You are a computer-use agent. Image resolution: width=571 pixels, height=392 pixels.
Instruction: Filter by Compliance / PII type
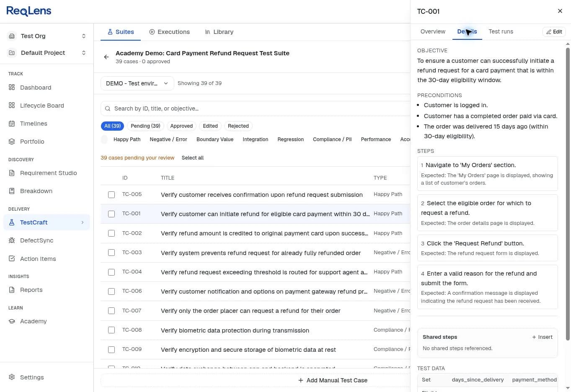332,139
